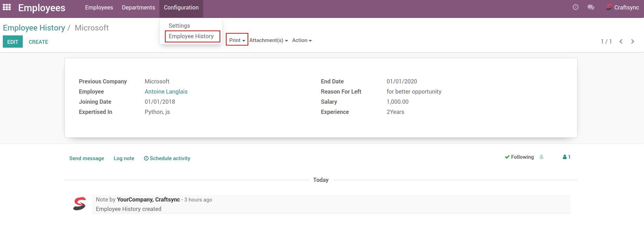The height and width of the screenshot is (232, 644).
Task: Choose Settings from Configuration menu
Action: click(179, 26)
